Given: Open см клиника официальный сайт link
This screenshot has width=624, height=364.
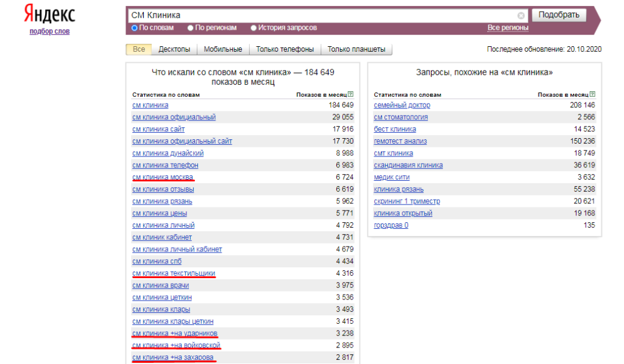Looking at the screenshot, I should point(182,141).
